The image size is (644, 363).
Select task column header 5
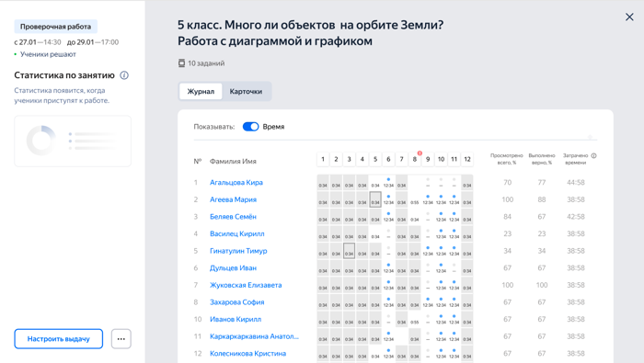click(375, 159)
